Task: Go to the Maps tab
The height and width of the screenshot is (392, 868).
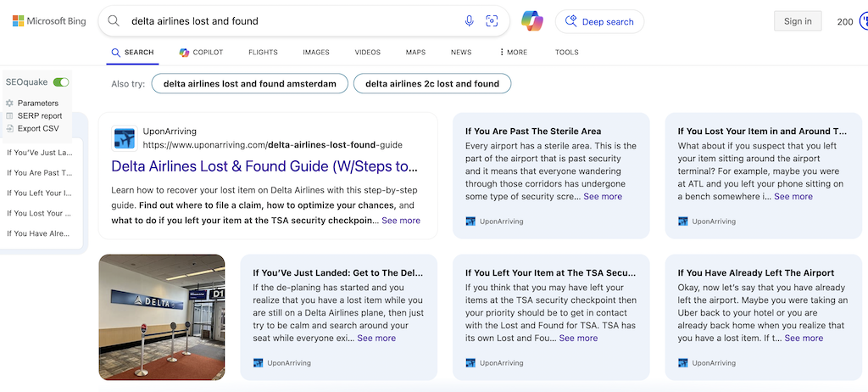Action: click(x=415, y=52)
